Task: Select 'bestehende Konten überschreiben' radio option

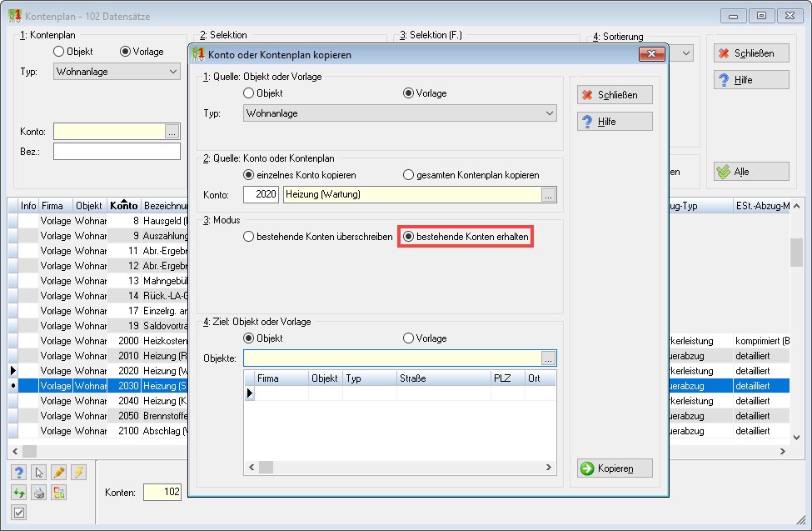Action: coord(318,237)
